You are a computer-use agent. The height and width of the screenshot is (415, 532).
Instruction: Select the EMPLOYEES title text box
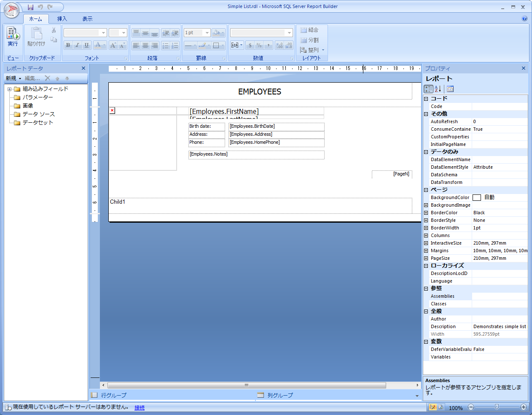click(260, 92)
